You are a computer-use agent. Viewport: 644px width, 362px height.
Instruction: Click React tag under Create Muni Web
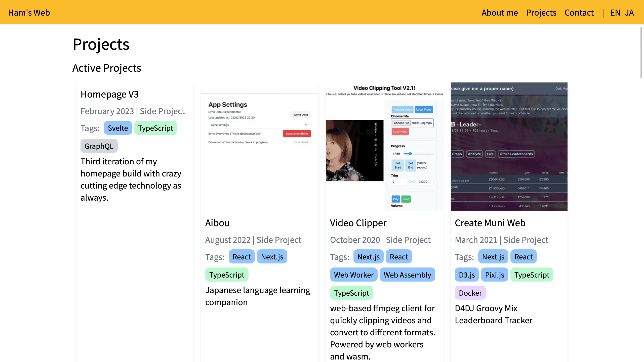click(x=524, y=257)
